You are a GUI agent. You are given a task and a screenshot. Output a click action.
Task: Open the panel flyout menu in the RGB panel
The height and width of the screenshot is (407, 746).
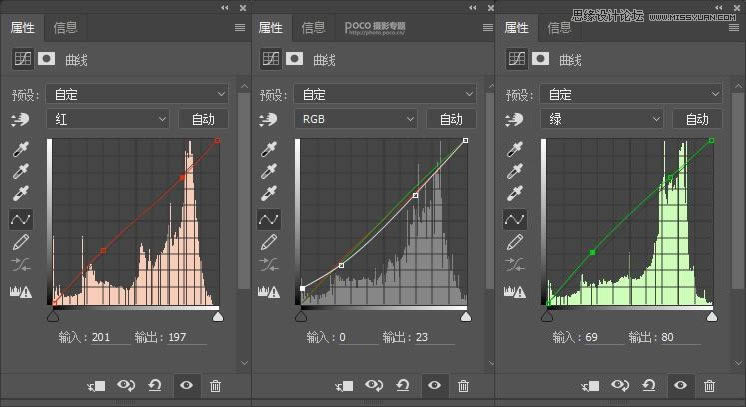click(487, 28)
